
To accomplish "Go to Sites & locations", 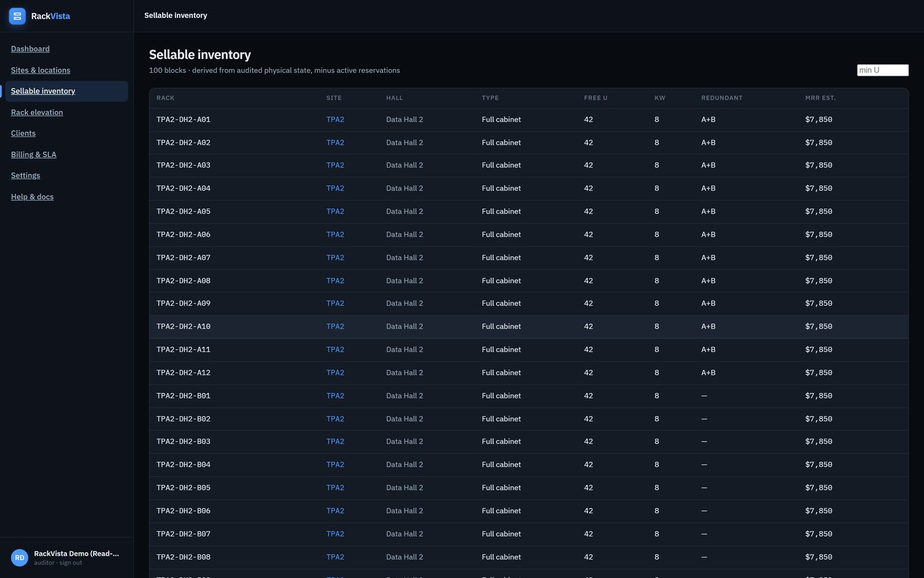I will (41, 70).
